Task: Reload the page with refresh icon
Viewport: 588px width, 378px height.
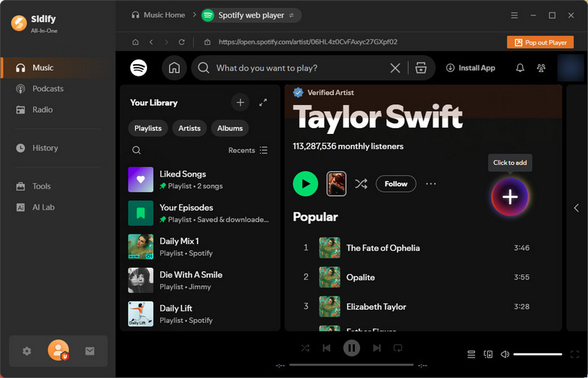Action: pos(182,43)
